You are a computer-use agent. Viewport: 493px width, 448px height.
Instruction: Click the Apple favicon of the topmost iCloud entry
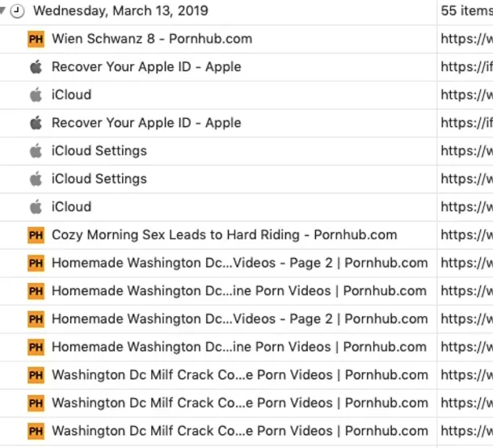(x=36, y=95)
